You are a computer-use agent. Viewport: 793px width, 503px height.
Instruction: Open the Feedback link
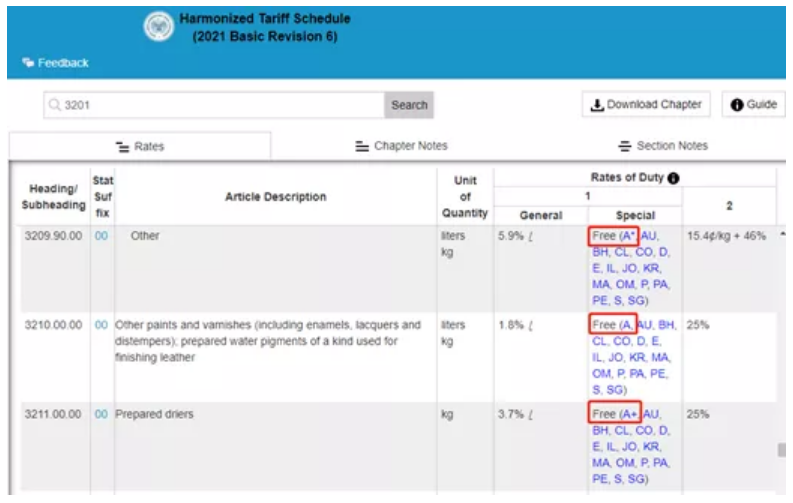(x=63, y=63)
